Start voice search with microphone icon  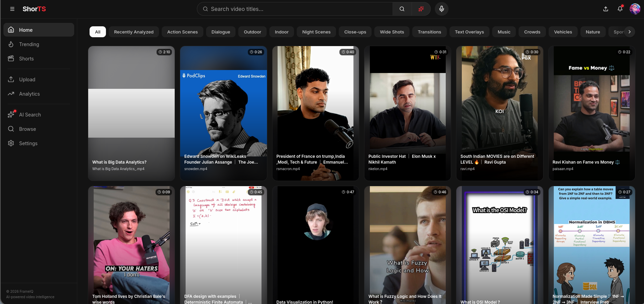[x=442, y=9]
